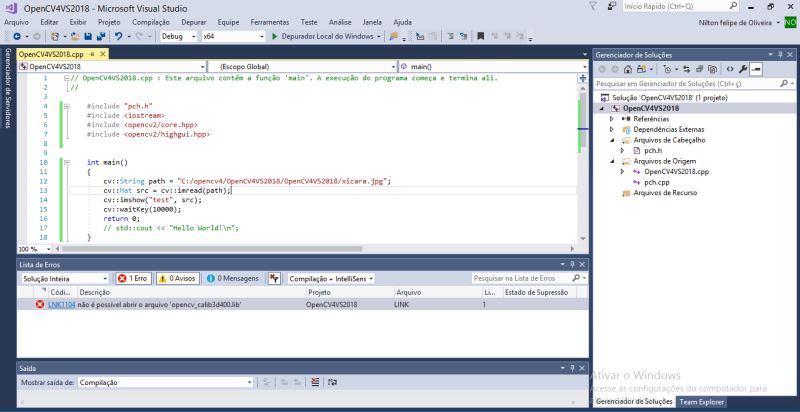This screenshot has width=800, height=412.
Task: Open Mostrar saída de Compilação dropdown
Action: point(165,382)
